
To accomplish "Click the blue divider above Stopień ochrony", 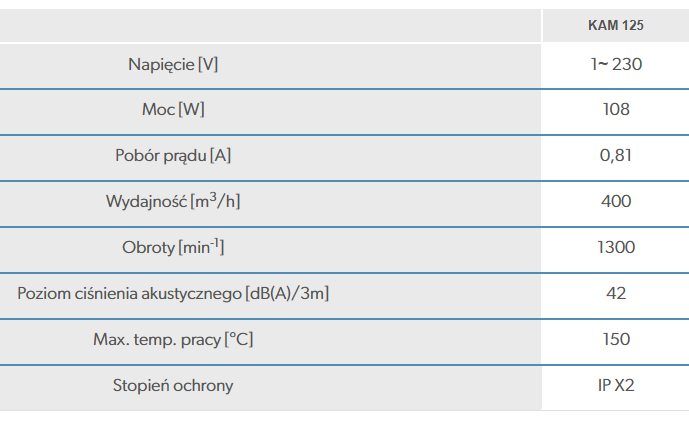I will [x=344, y=365].
